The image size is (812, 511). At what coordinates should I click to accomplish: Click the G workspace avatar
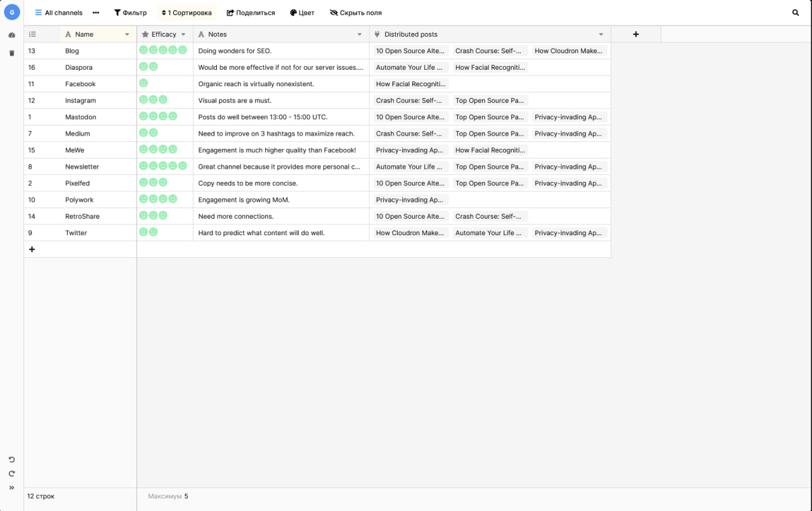11,12
